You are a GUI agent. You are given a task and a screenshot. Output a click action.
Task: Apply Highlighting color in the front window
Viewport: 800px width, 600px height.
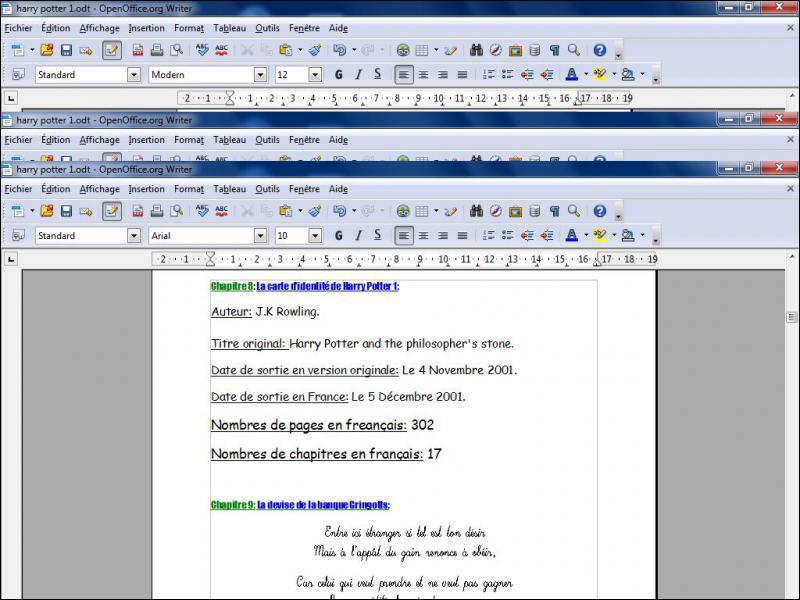pos(600,236)
